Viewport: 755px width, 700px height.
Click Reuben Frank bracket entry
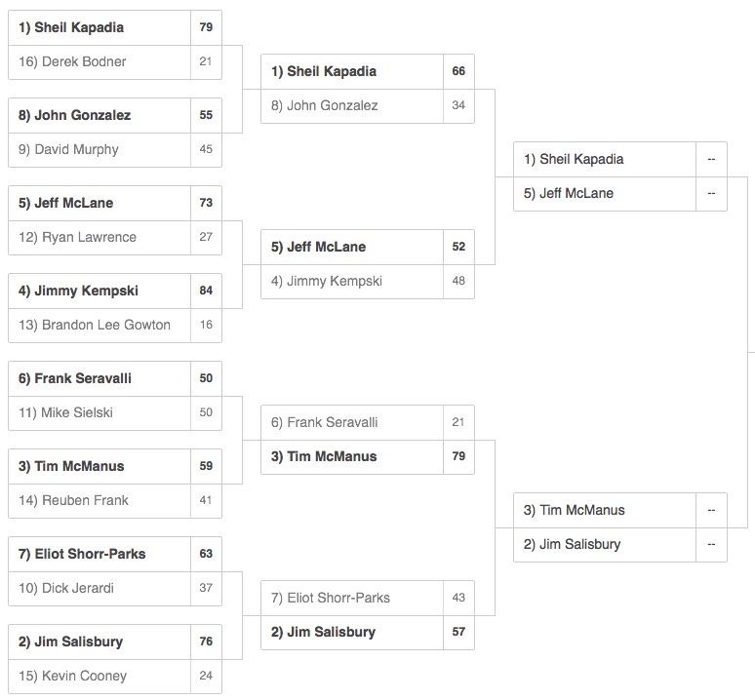[x=114, y=501]
